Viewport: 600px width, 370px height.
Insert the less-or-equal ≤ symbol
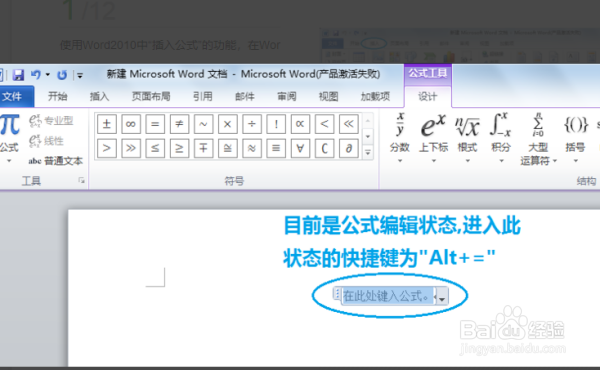(155, 148)
